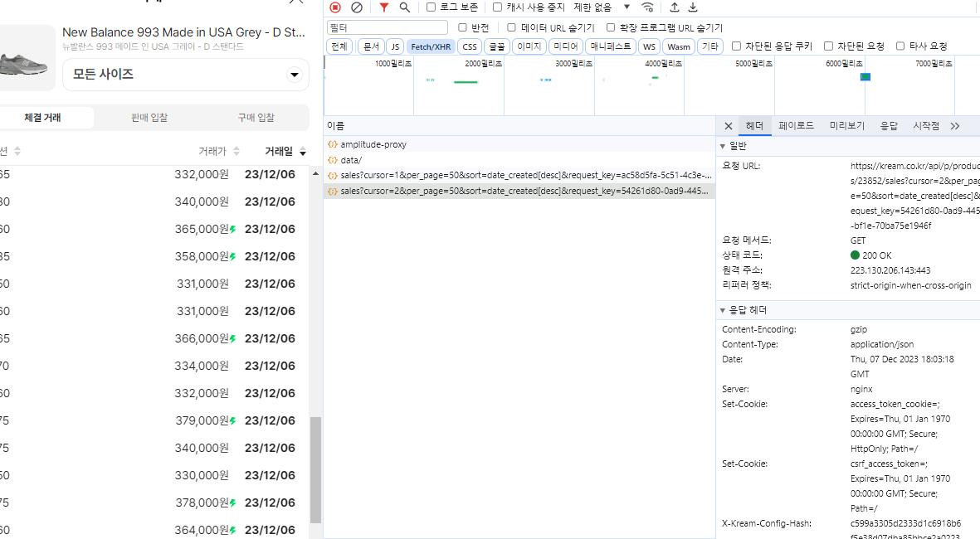Open the amplitude-proxy request
Screen dimensions: 980x539
[x=519, y=144]
